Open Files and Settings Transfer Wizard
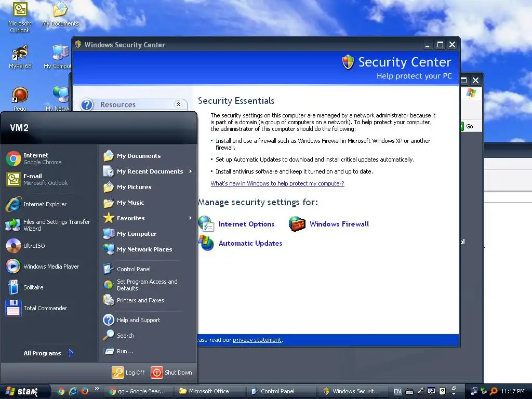Image resolution: width=532 pixels, height=399 pixels. [49, 225]
